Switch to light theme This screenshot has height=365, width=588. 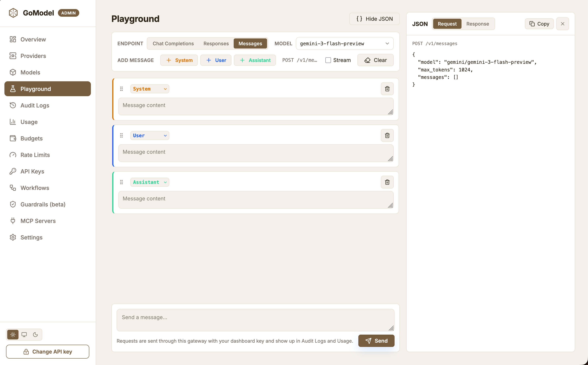point(13,335)
